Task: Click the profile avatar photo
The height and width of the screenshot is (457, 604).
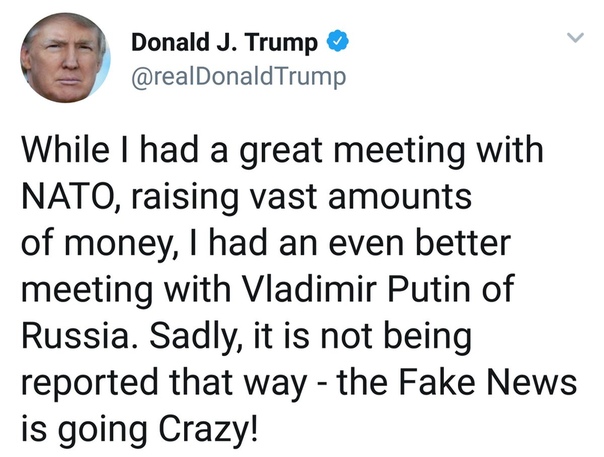Action: pos(62,59)
